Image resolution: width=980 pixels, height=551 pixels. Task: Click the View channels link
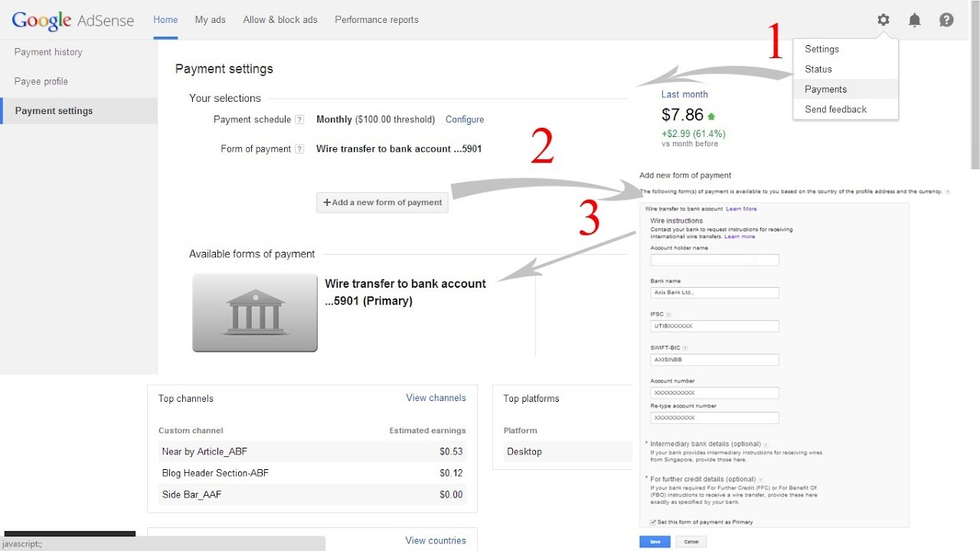(436, 398)
